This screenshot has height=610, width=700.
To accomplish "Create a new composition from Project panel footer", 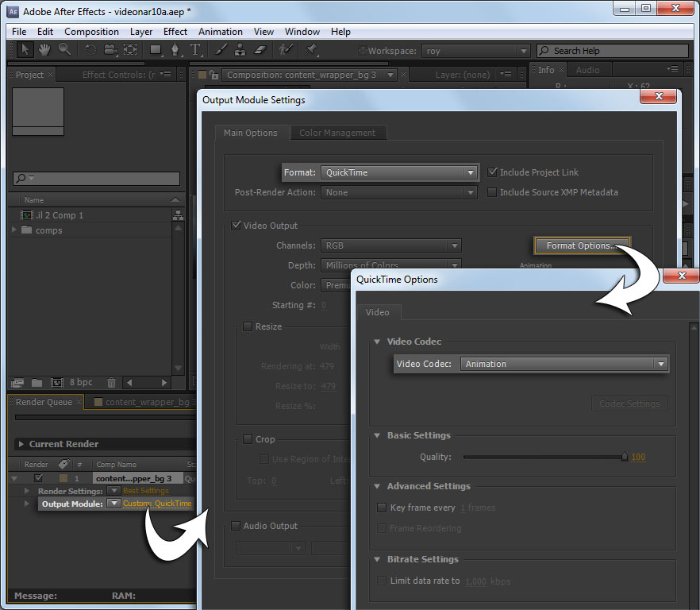I will point(57,383).
